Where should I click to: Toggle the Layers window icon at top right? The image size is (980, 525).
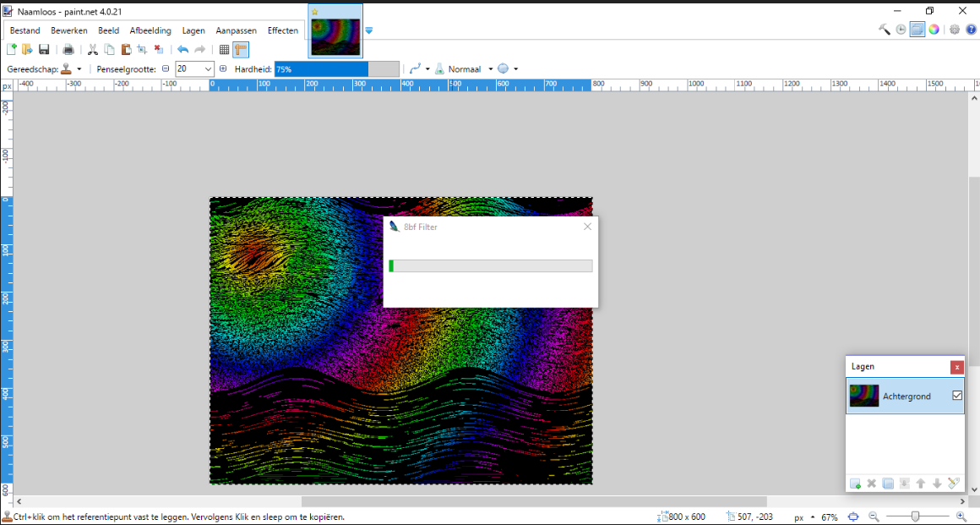tap(917, 30)
